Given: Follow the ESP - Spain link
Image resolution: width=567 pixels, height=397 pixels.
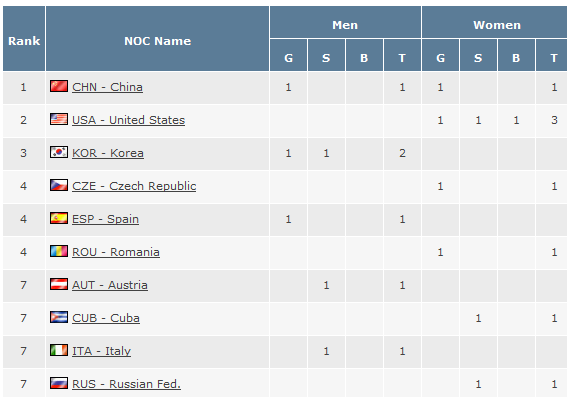Looking at the screenshot, I should click(x=105, y=219).
